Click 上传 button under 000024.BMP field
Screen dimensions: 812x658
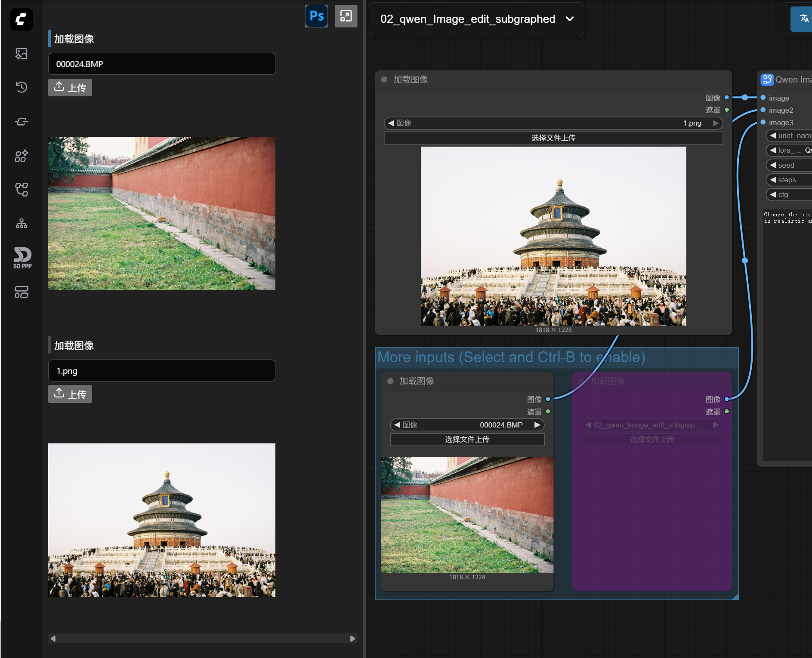pyautogui.click(x=70, y=88)
